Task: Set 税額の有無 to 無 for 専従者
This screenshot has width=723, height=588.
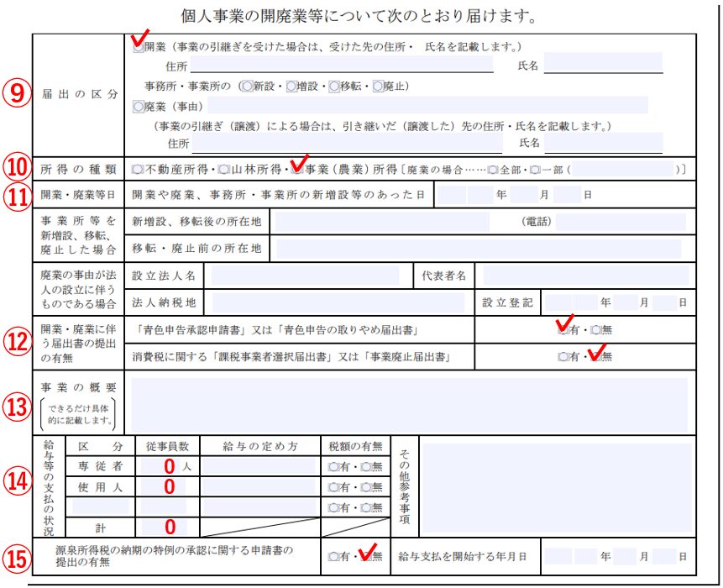Action: coord(366,467)
